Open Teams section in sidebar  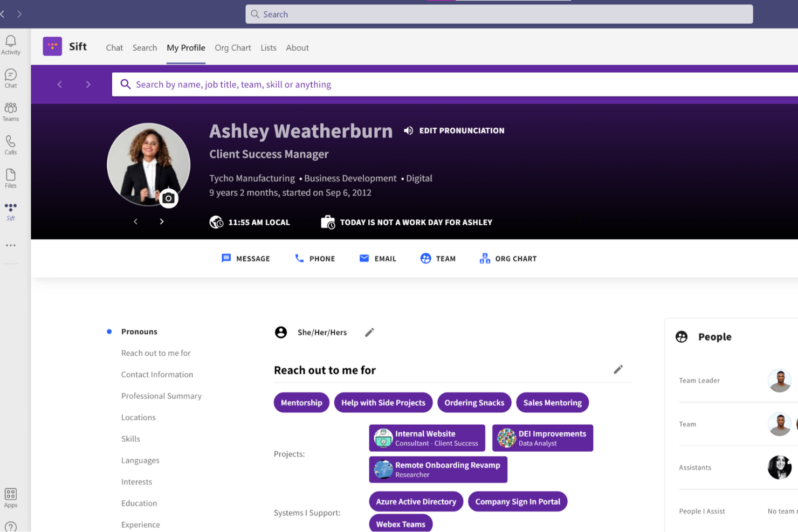pos(10,112)
